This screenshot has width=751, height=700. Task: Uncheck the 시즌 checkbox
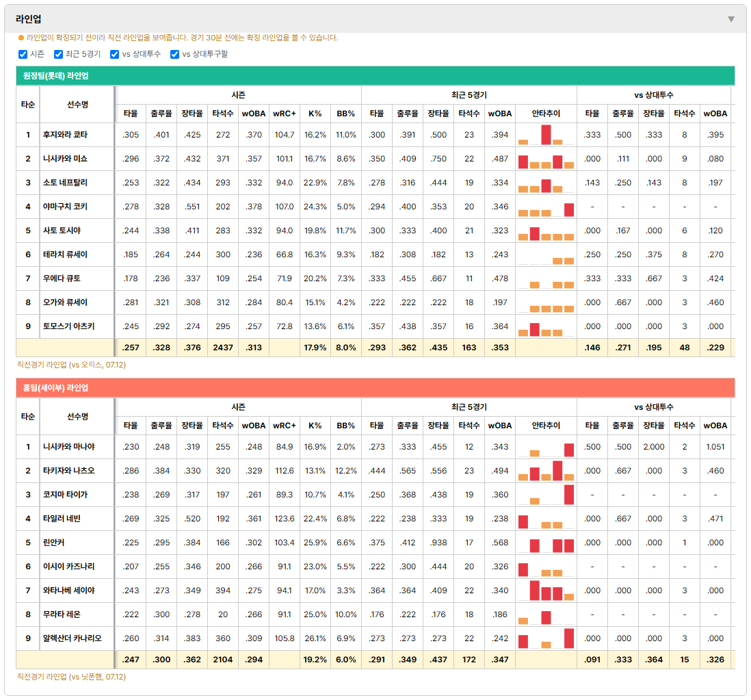point(23,54)
